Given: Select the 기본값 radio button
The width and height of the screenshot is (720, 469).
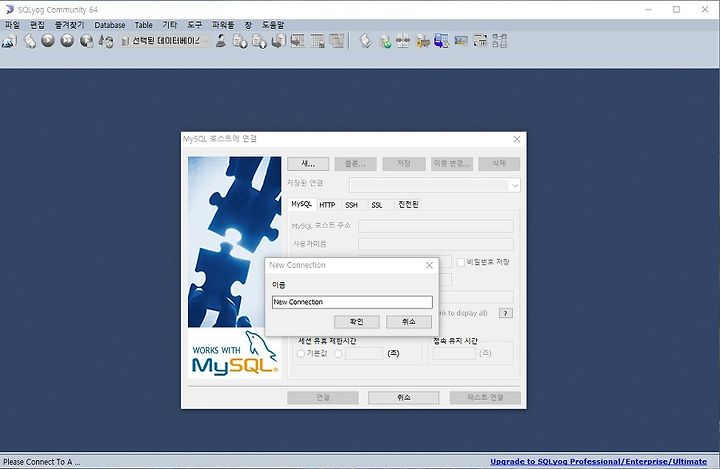Looking at the screenshot, I should click(301, 354).
